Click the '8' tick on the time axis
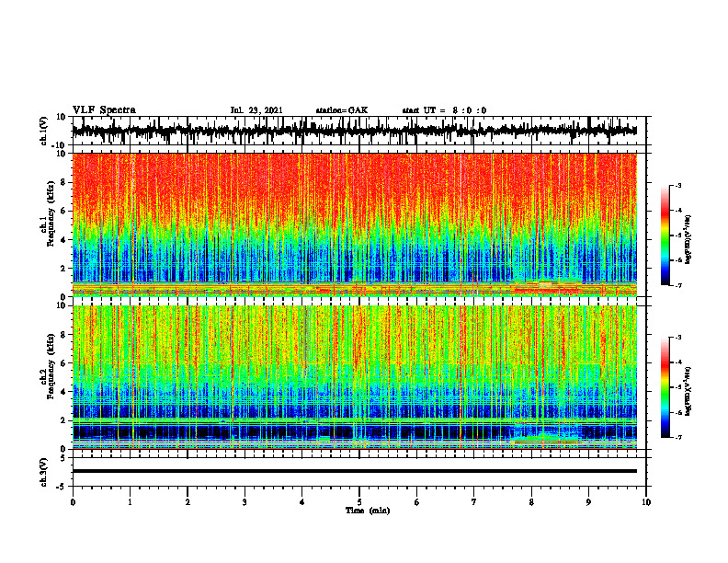 click(x=531, y=502)
